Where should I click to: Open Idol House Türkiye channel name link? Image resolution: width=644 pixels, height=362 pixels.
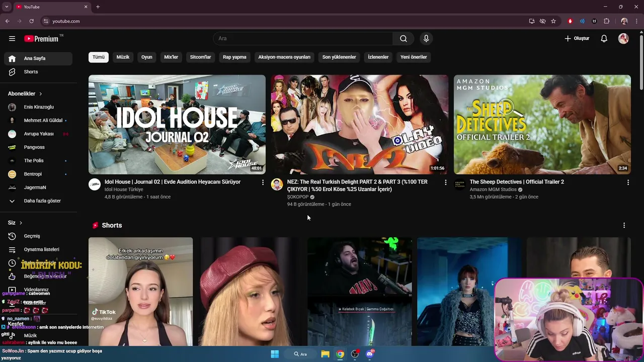click(124, 190)
